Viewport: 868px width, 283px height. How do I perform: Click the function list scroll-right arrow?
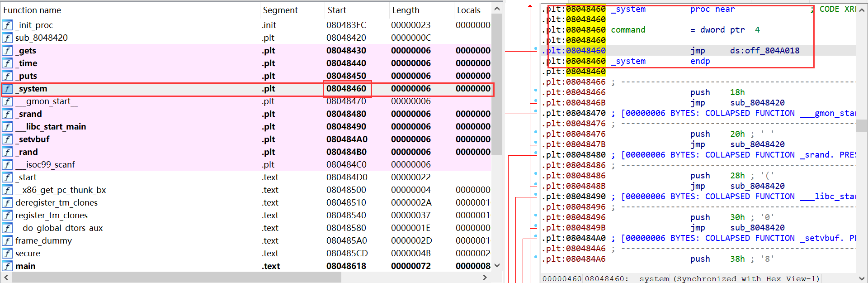[485, 277]
